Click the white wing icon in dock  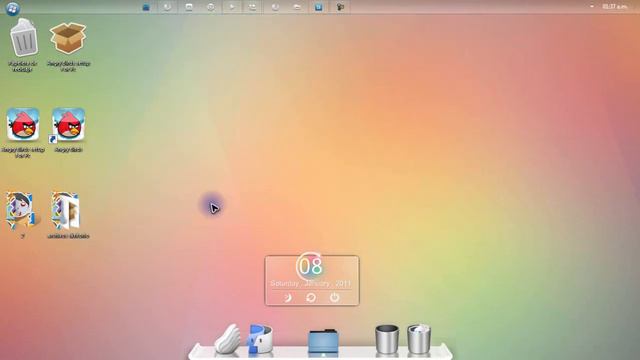pyautogui.click(x=227, y=338)
